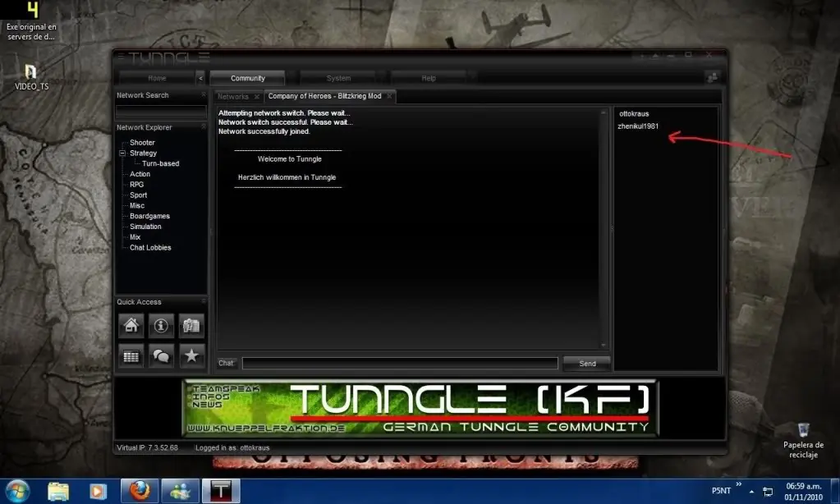This screenshot has height=504, width=840.
Task: Open the Tunngle menu icon beside the logo
Action: 121,56
